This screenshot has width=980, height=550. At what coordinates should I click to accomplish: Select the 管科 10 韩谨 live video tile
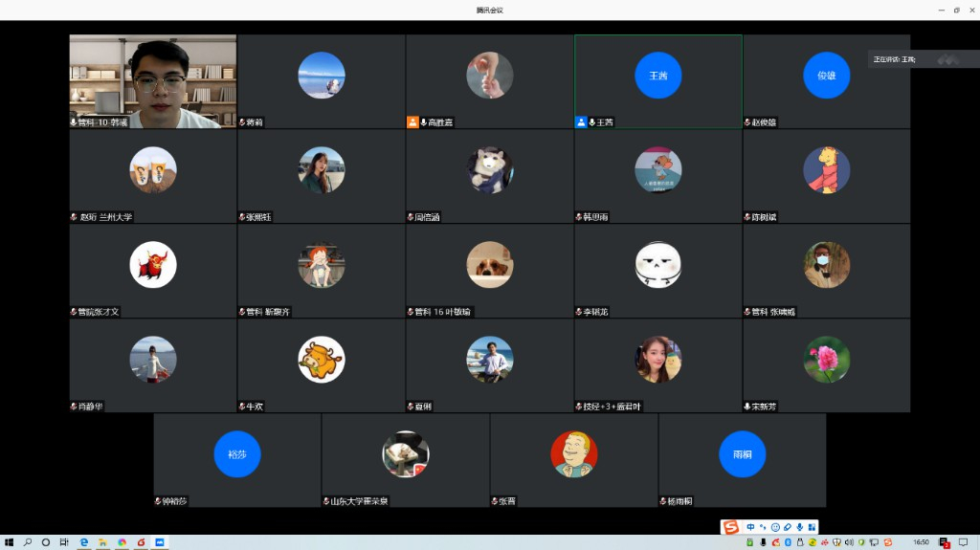pyautogui.click(x=153, y=81)
